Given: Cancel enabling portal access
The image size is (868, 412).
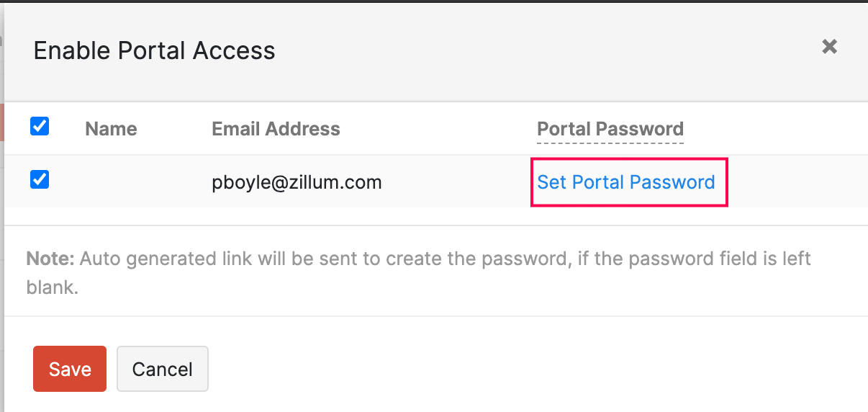Looking at the screenshot, I should [163, 369].
